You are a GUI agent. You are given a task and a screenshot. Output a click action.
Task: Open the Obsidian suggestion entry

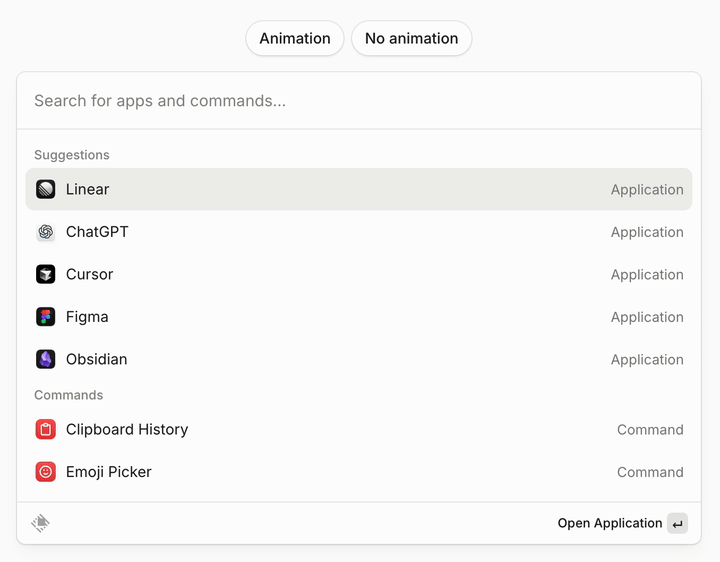(x=97, y=359)
